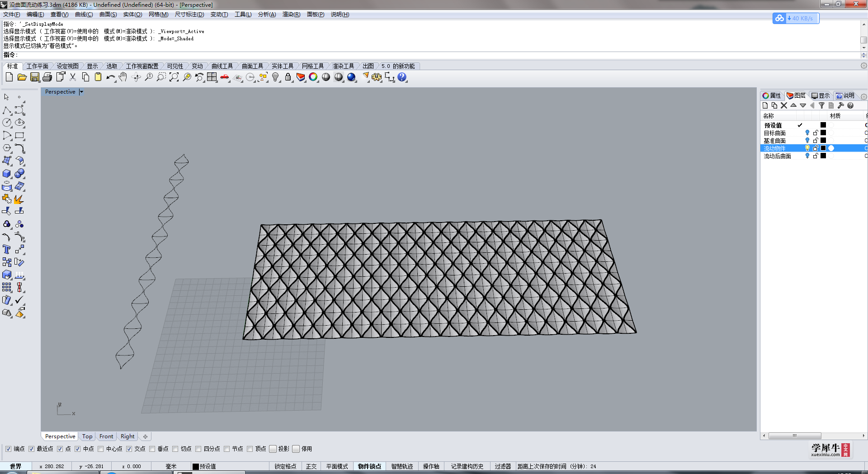Screen dimensions: 868x474
Task: Open the 文件(F) menu
Action: click(12, 14)
